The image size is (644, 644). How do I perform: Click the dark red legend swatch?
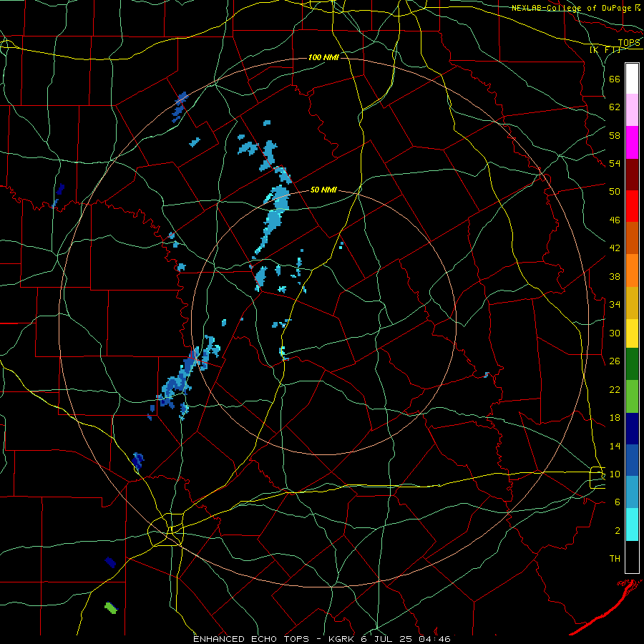click(x=632, y=175)
